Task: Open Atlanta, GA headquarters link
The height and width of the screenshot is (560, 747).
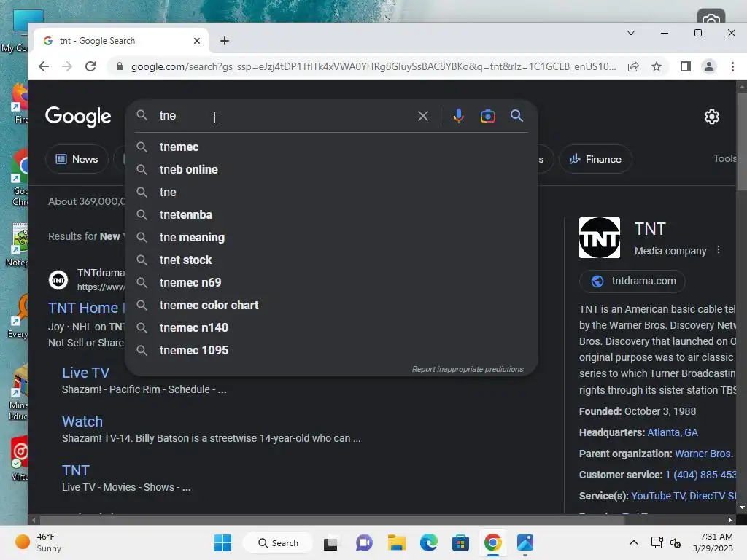Action: (672, 432)
